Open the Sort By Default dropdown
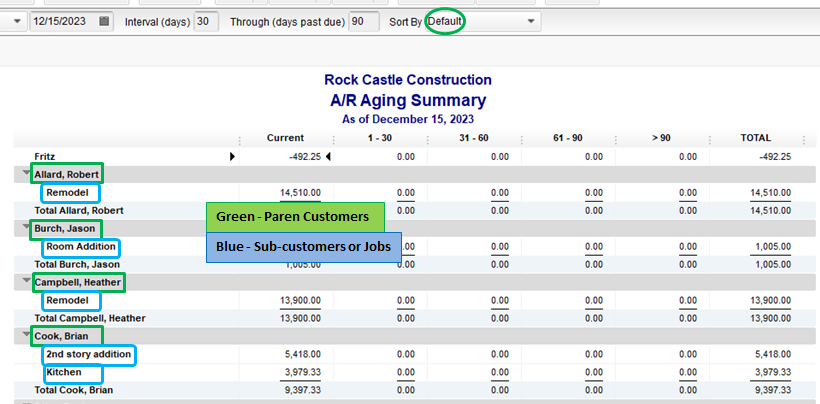This screenshot has width=820, height=404. tap(483, 21)
